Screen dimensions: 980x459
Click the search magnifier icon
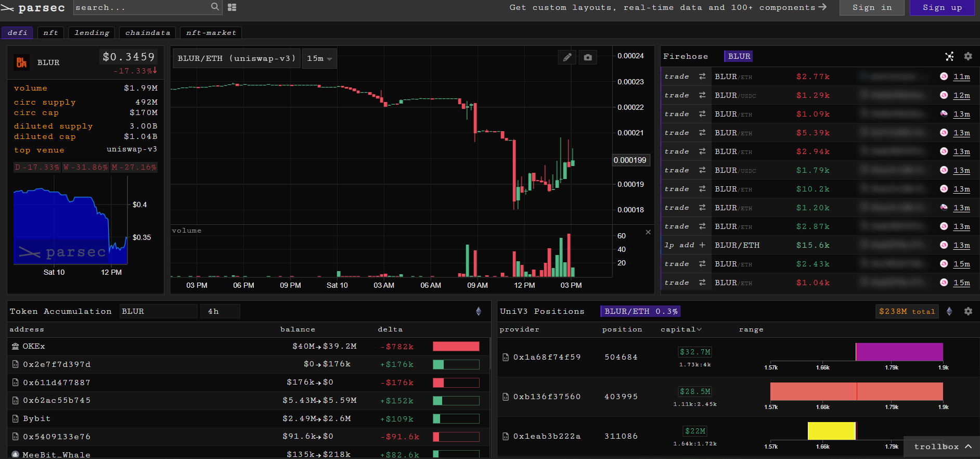tap(215, 7)
